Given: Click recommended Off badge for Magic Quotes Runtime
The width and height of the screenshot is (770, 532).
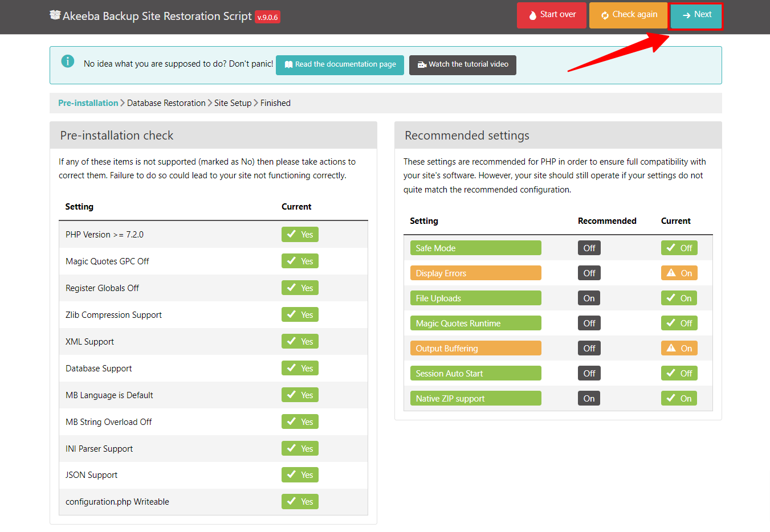Looking at the screenshot, I should coord(589,323).
